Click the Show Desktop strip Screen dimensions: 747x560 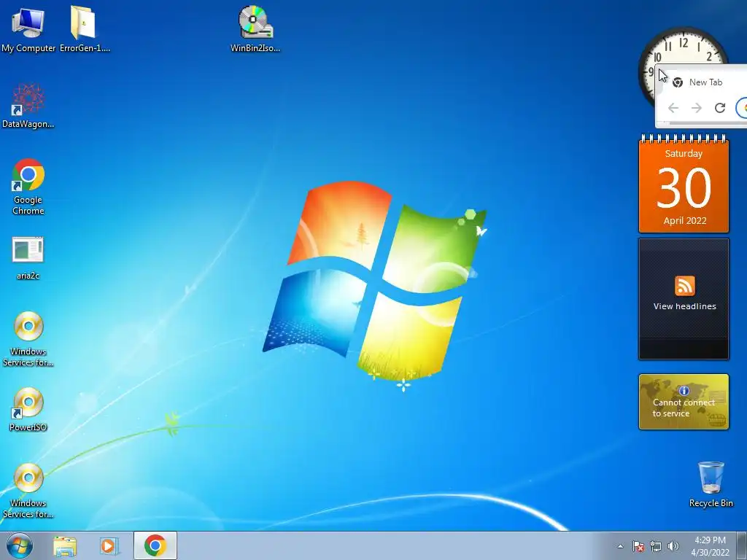coord(742,545)
